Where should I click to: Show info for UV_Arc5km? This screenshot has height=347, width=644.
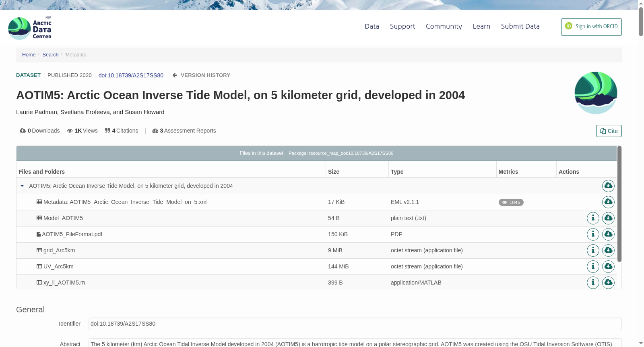point(593,266)
